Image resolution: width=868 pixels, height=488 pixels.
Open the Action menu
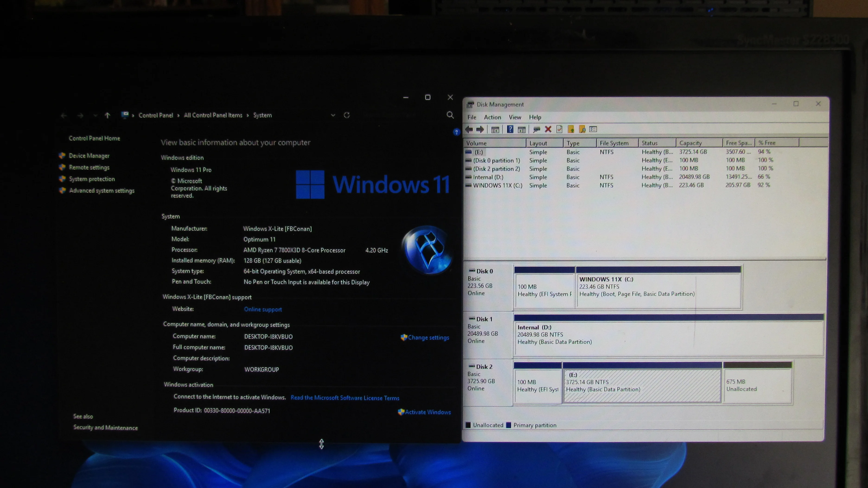(492, 117)
